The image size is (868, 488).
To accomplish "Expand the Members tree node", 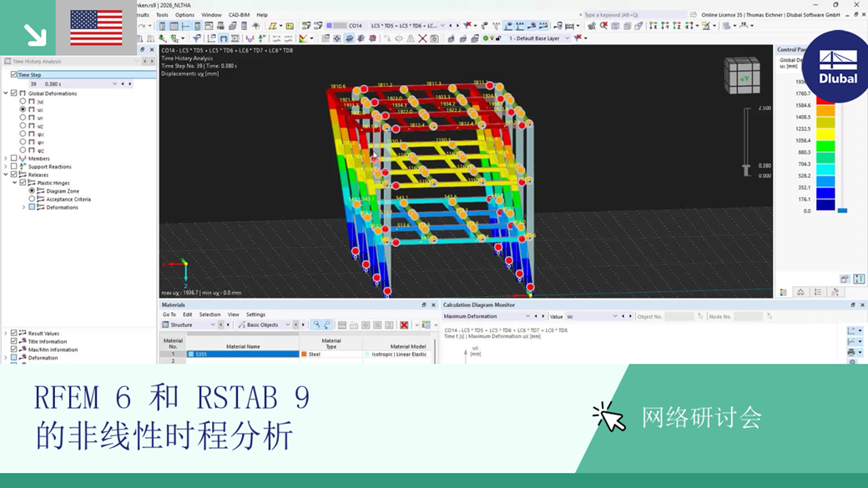I will pos(6,158).
